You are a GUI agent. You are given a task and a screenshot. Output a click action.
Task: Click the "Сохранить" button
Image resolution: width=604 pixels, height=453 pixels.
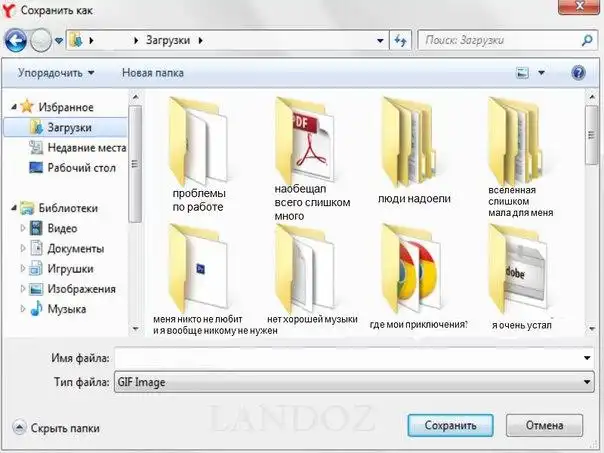[450, 425]
